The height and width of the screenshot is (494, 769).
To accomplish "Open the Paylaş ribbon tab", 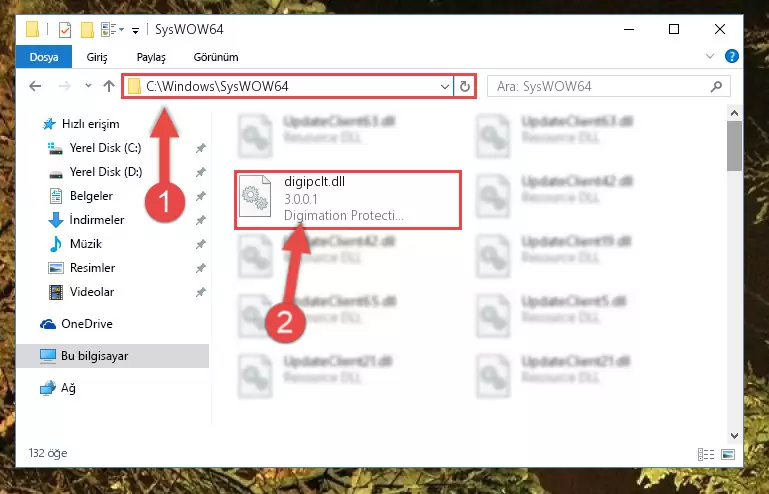I will coord(151,57).
